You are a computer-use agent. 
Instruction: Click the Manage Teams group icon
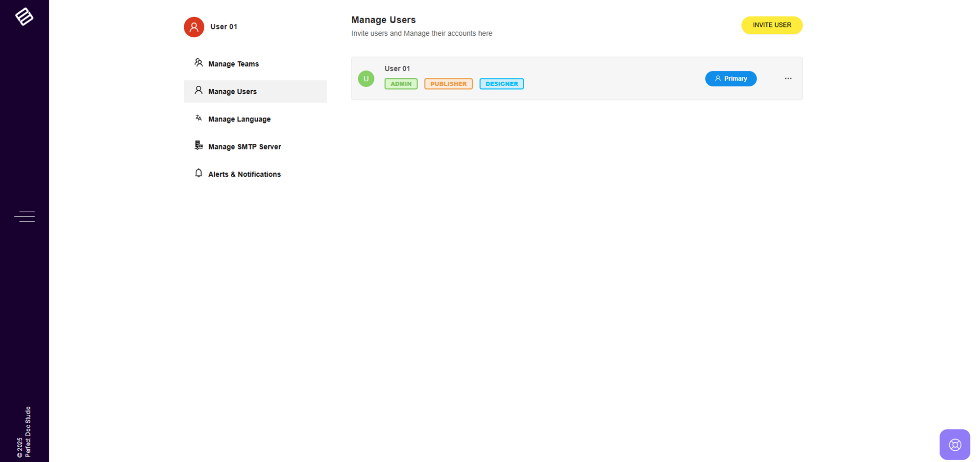(198, 63)
